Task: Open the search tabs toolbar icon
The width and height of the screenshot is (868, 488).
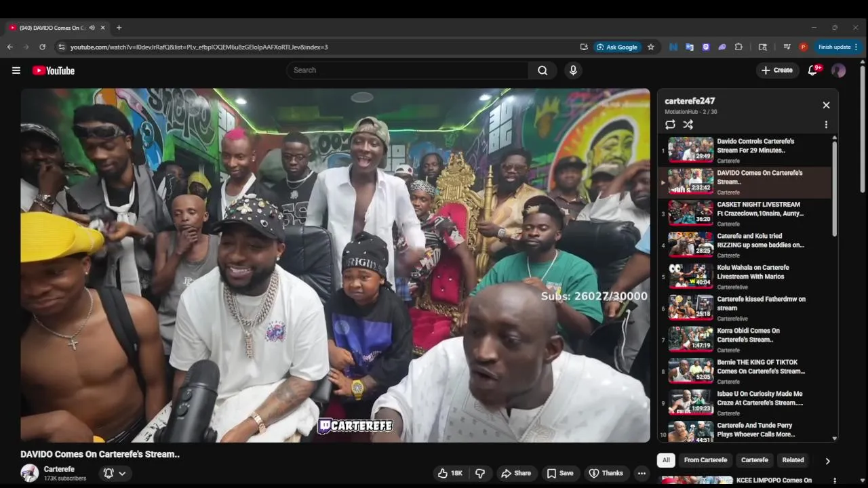Action: 763,47
